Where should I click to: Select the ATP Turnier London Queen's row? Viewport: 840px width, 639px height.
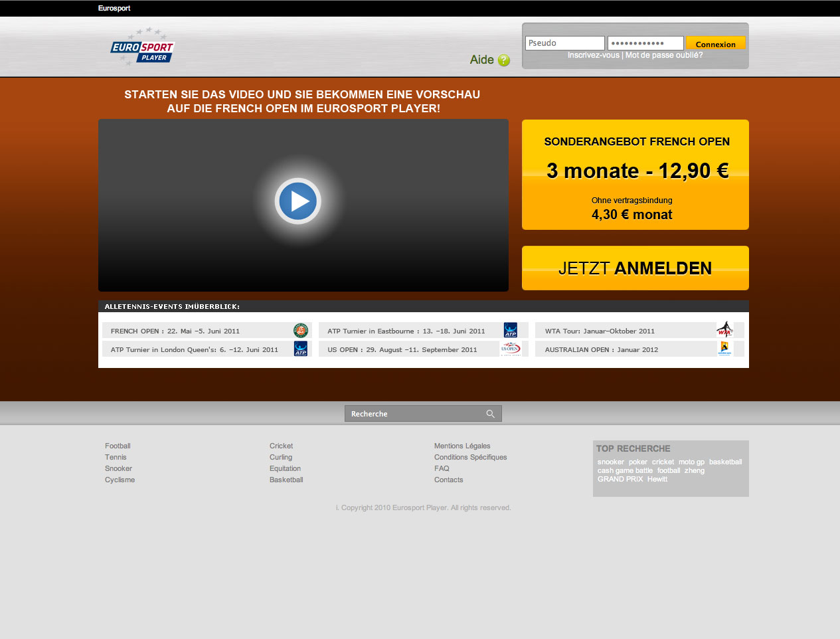point(207,349)
